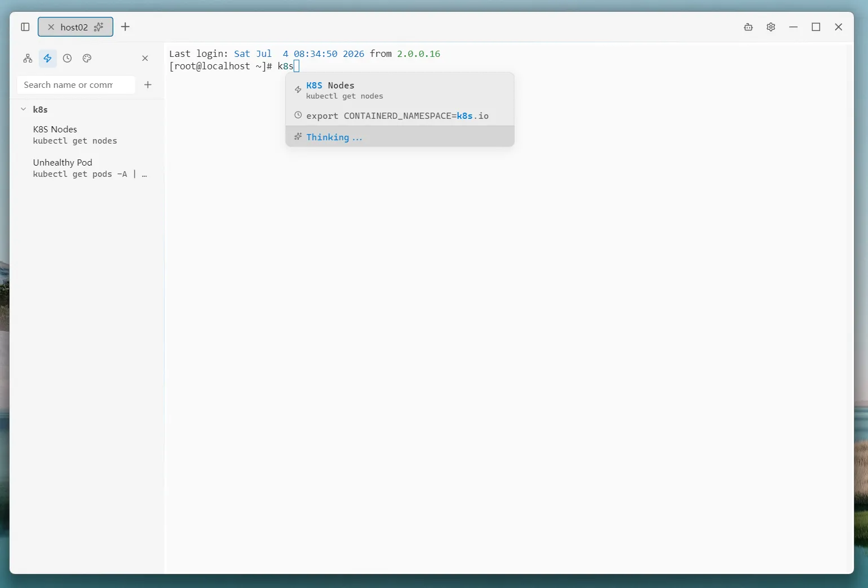868x588 pixels.
Task: Choose K8S Nodes suggestion in autocomplete popup
Action: point(400,90)
